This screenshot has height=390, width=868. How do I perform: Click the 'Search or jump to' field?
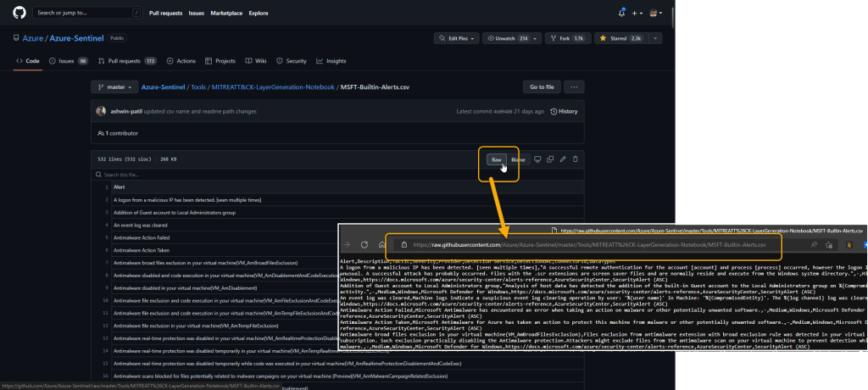point(87,12)
